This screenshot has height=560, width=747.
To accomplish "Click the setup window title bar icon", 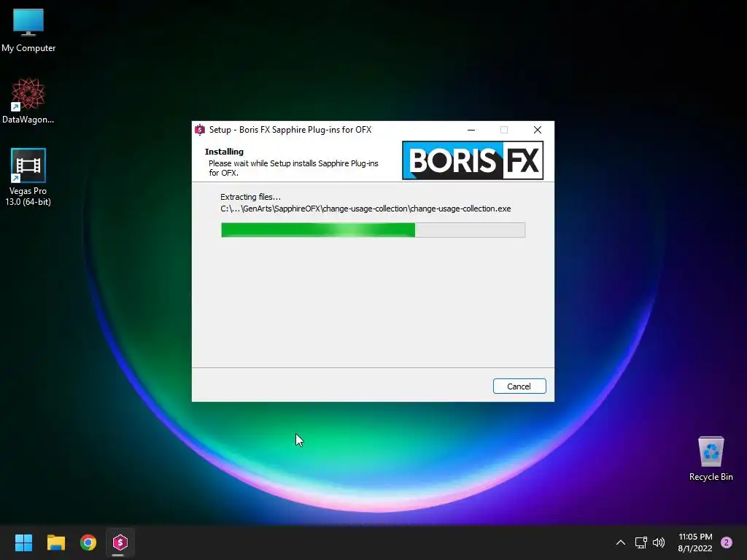I will pyautogui.click(x=200, y=130).
